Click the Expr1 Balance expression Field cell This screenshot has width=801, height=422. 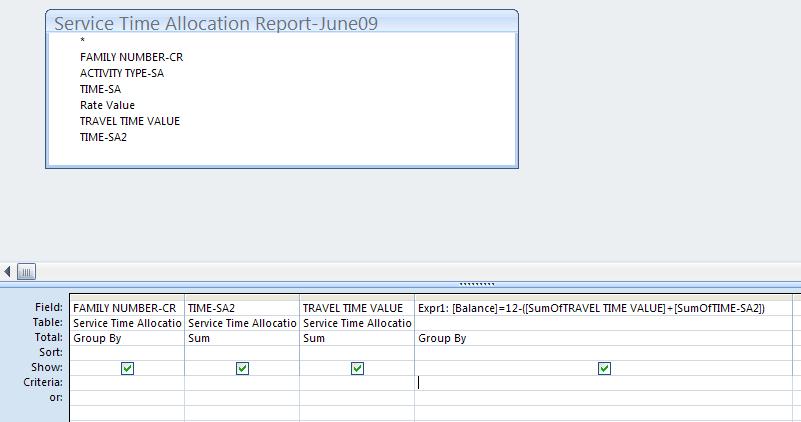[604, 308]
